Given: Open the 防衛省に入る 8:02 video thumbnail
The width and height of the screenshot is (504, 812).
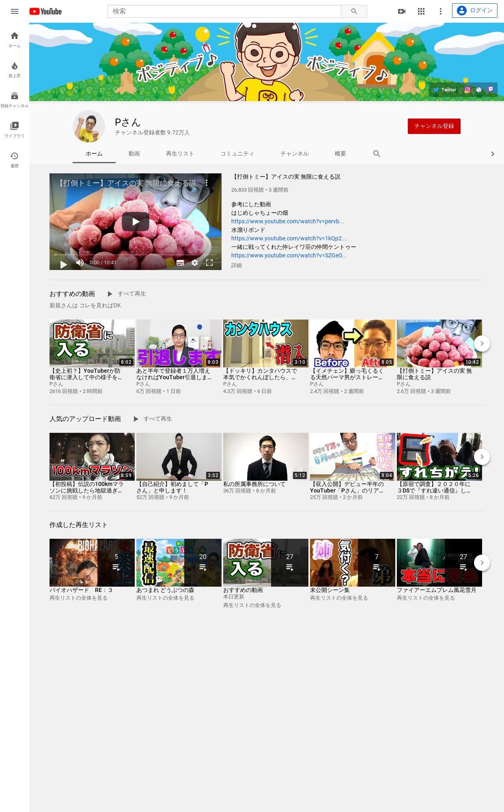Looking at the screenshot, I should point(92,343).
